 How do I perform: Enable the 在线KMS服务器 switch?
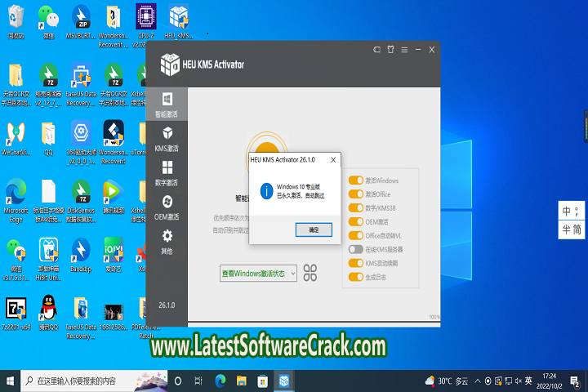click(355, 249)
